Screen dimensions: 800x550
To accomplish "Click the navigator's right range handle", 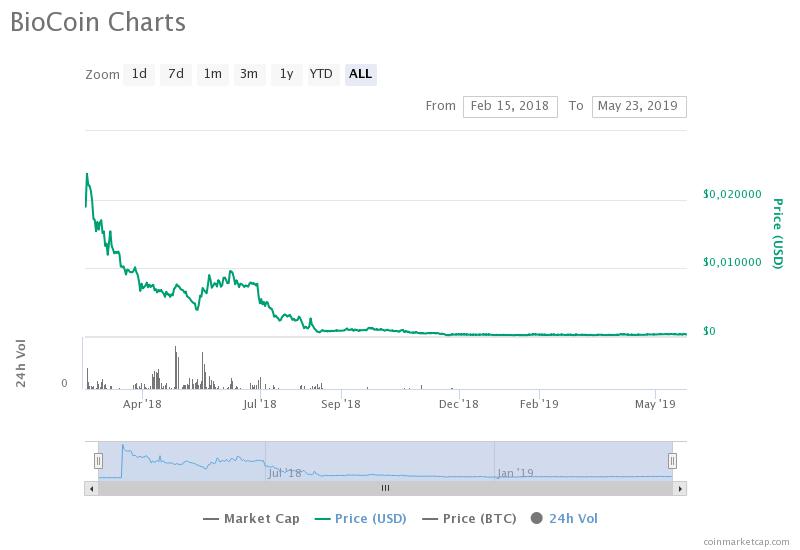I will click(x=672, y=461).
